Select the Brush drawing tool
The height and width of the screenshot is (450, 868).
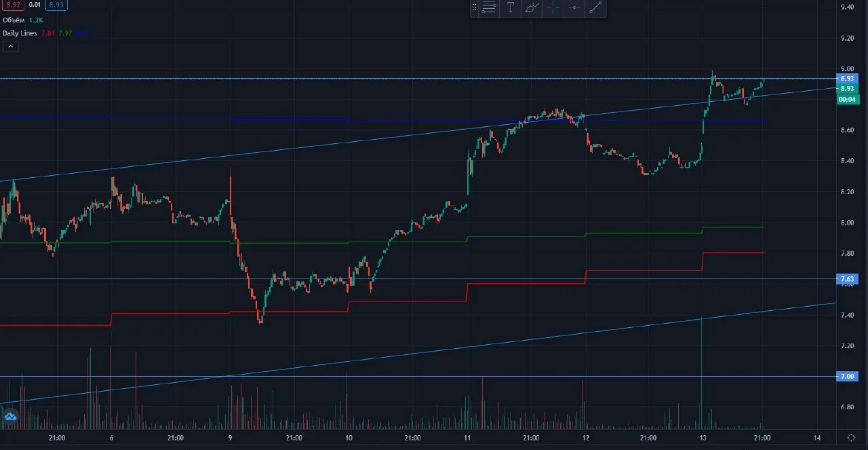tap(532, 8)
